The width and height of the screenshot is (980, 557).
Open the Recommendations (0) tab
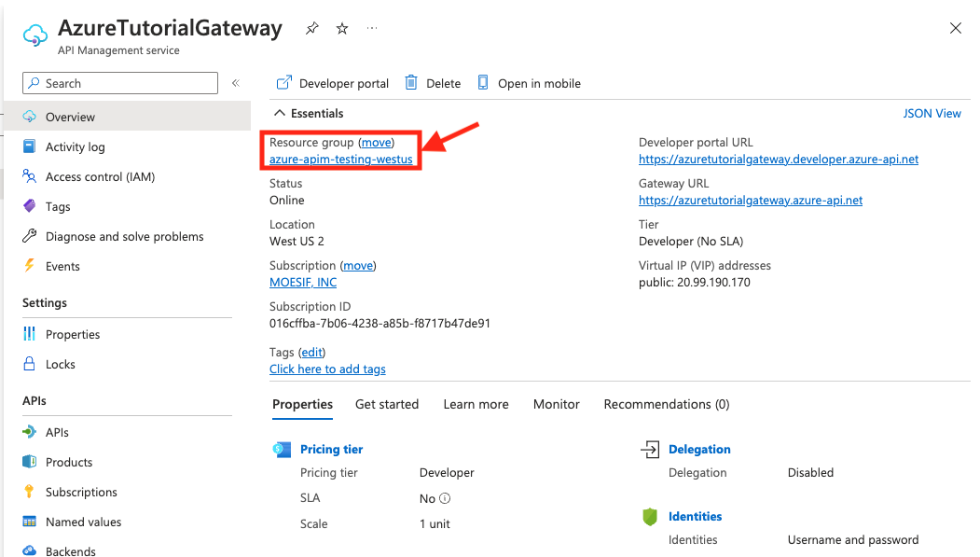[667, 404]
